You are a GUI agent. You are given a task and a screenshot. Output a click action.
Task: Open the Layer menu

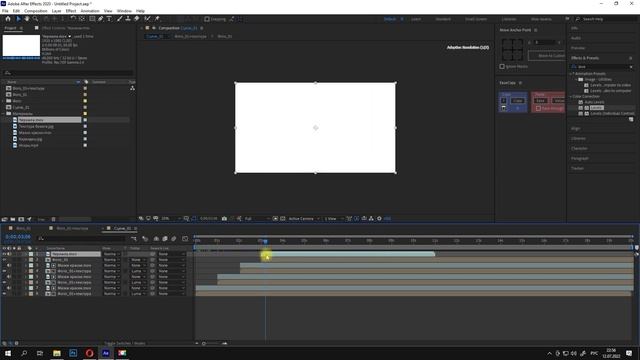pyautogui.click(x=56, y=11)
